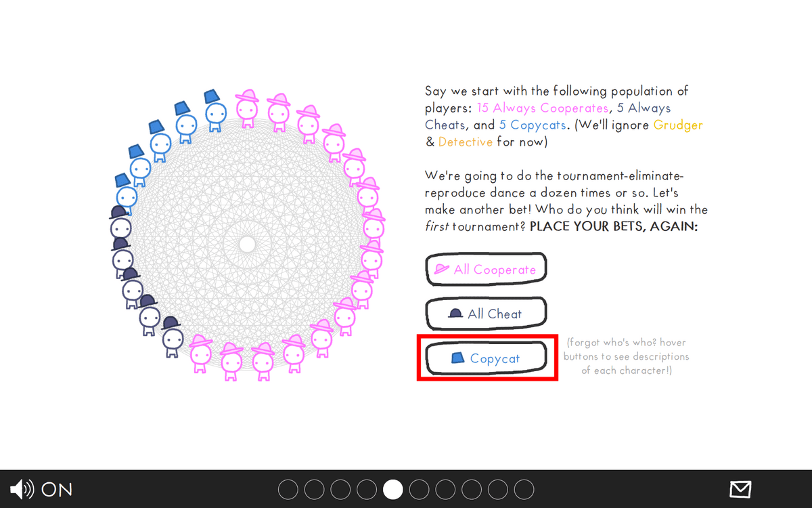Screen dimensions: 812x508
Task: Select the current filled chapter dot
Action: click(392, 489)
